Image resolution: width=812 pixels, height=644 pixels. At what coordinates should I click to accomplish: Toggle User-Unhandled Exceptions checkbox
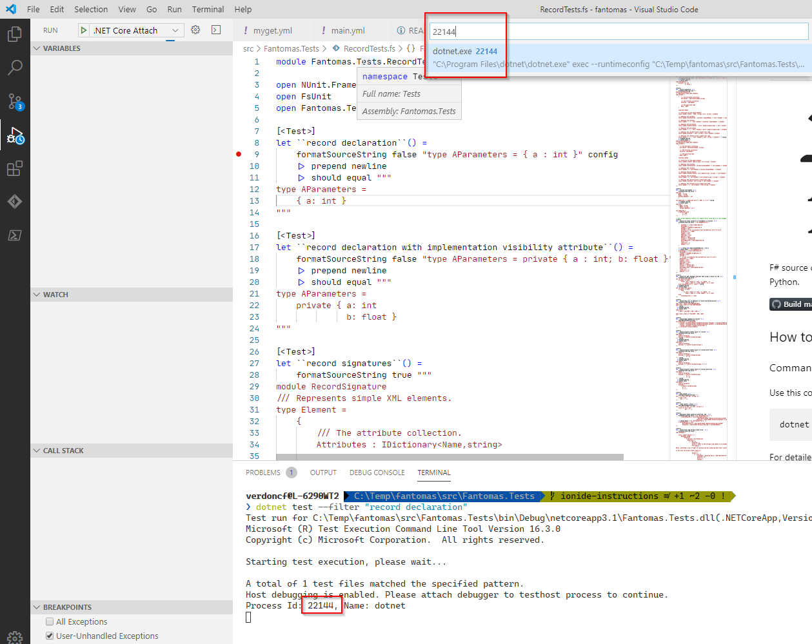(x=50, y=636)
